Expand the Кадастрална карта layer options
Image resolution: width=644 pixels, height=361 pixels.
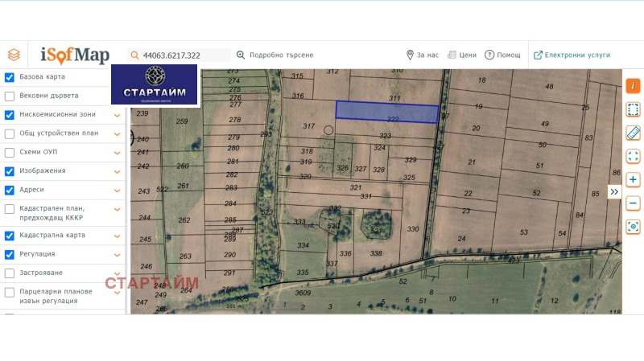tap(118, 236)
